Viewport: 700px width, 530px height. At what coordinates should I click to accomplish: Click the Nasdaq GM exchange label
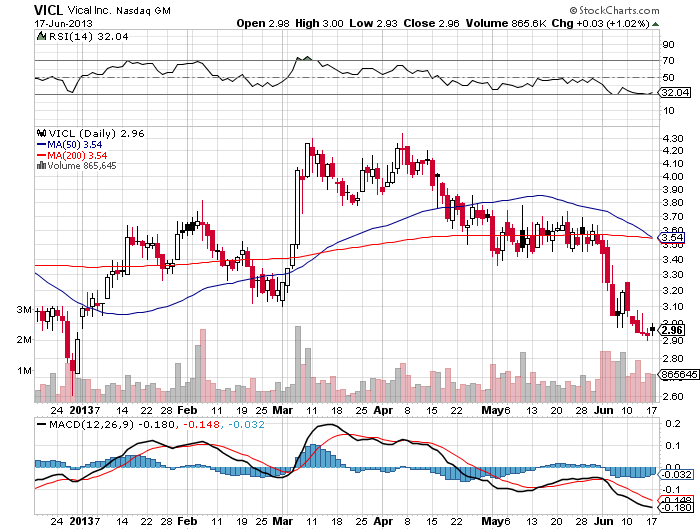(x=143, y=11)
